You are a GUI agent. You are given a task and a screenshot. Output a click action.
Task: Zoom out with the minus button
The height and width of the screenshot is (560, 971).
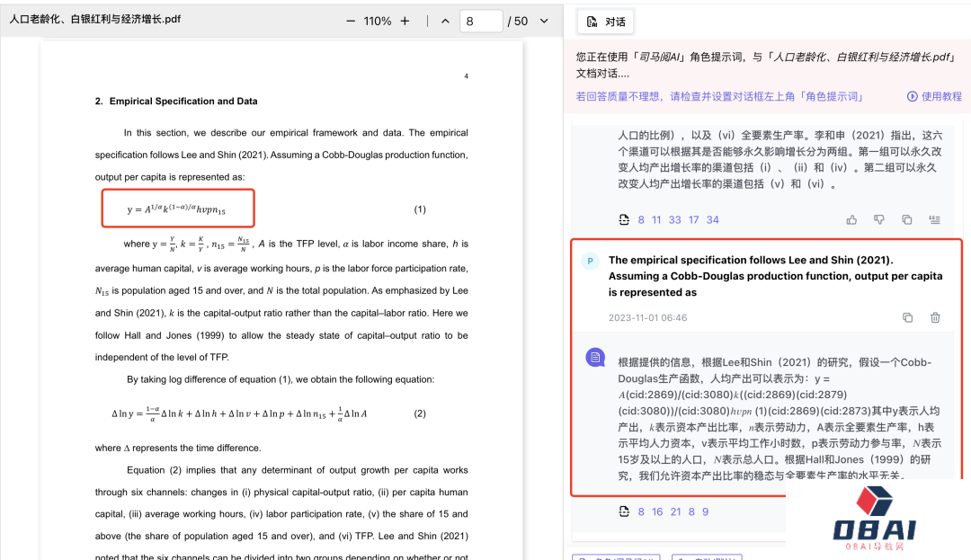pos(351,21)
